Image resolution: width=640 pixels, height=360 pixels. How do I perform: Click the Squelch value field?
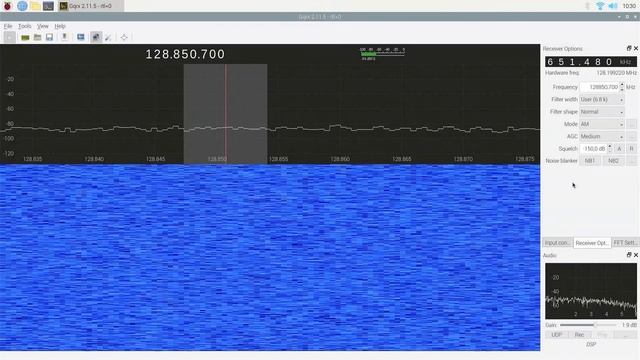[x=593, y=149]
